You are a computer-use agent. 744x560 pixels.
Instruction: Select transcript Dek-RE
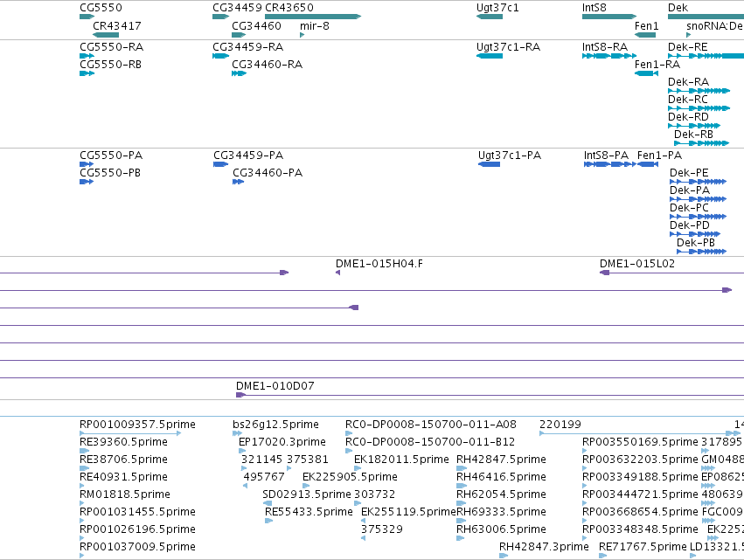point(687,47)
